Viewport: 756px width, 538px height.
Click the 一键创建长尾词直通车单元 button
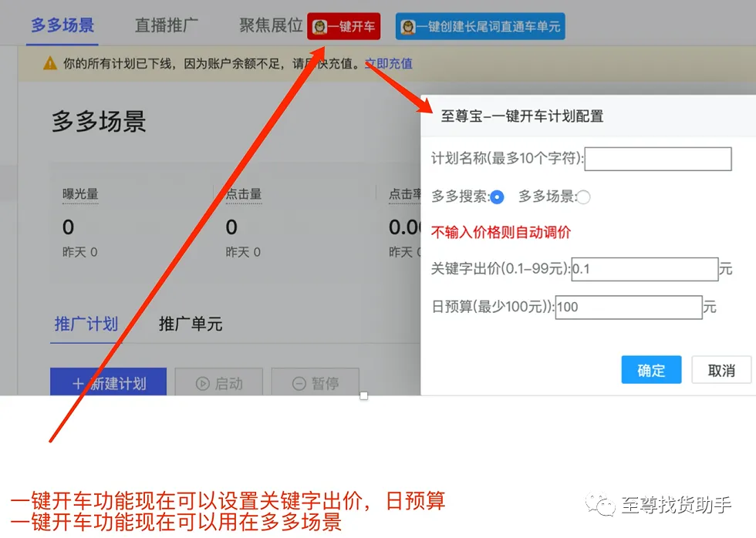coord(480,26)
